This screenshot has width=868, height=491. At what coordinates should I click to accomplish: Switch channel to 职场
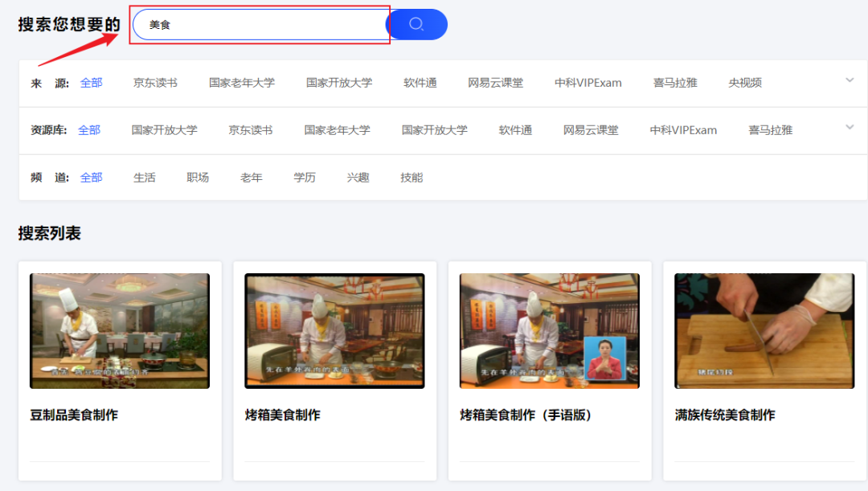tap(198, 178)
